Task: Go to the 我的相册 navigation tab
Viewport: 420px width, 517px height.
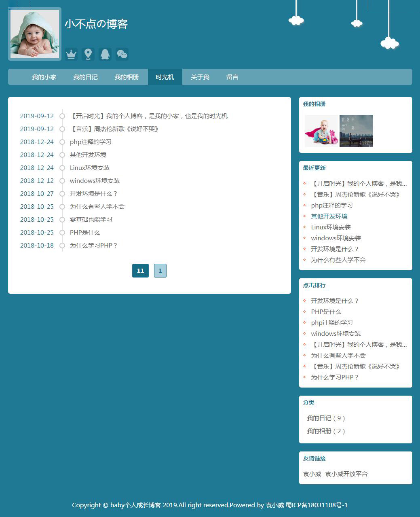Action: (x=127, y=77)
